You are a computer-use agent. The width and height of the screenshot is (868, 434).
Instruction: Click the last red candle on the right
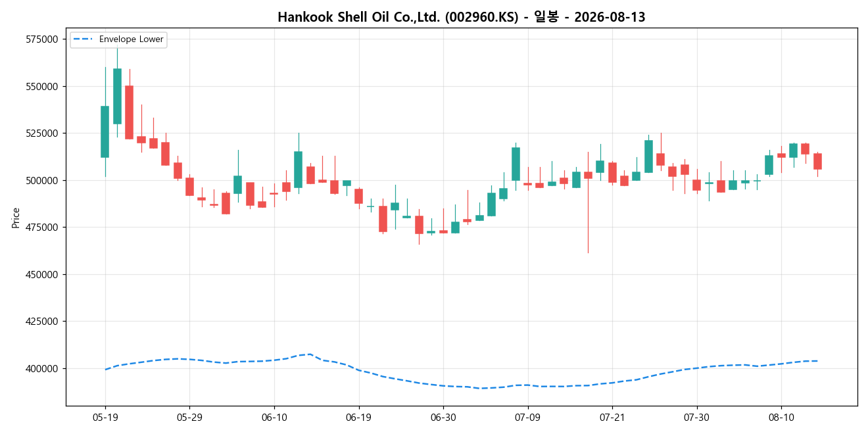817,161
